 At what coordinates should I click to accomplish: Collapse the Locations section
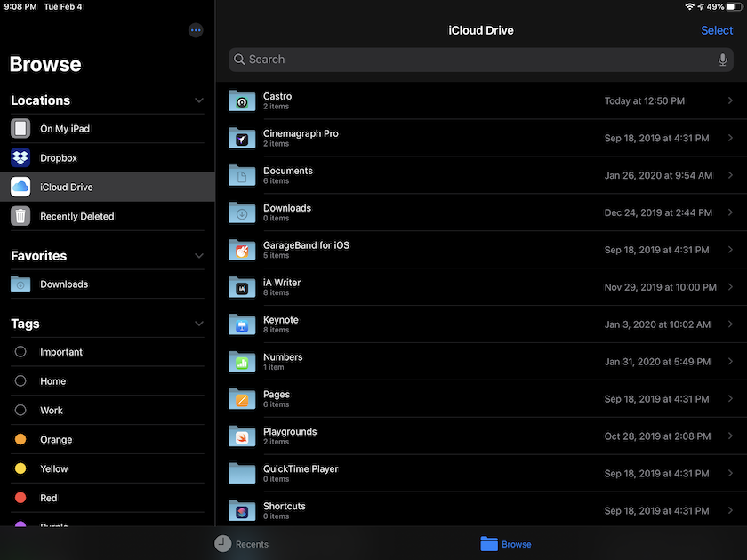pyautogui.click(x=198, y=100)
